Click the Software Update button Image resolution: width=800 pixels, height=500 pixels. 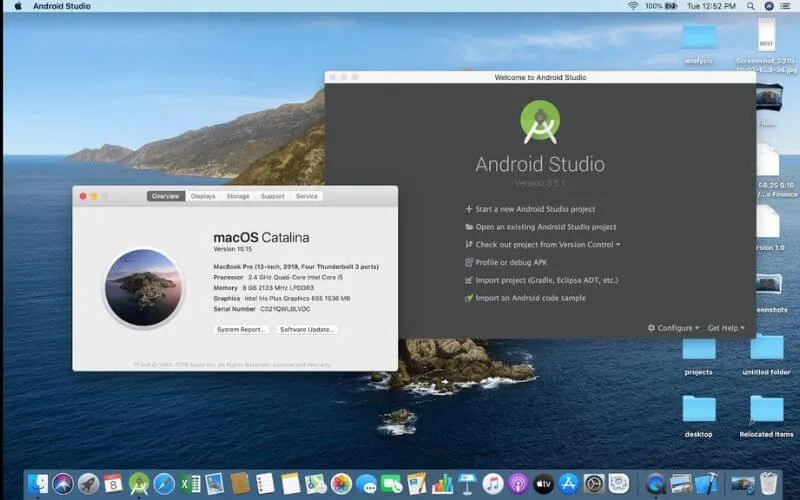[307, 329]
